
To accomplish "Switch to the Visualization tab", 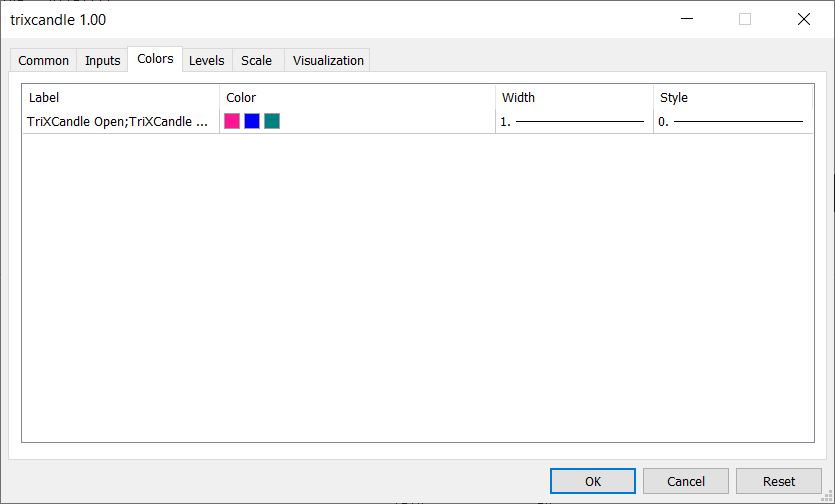I will (x=328, y=61).
